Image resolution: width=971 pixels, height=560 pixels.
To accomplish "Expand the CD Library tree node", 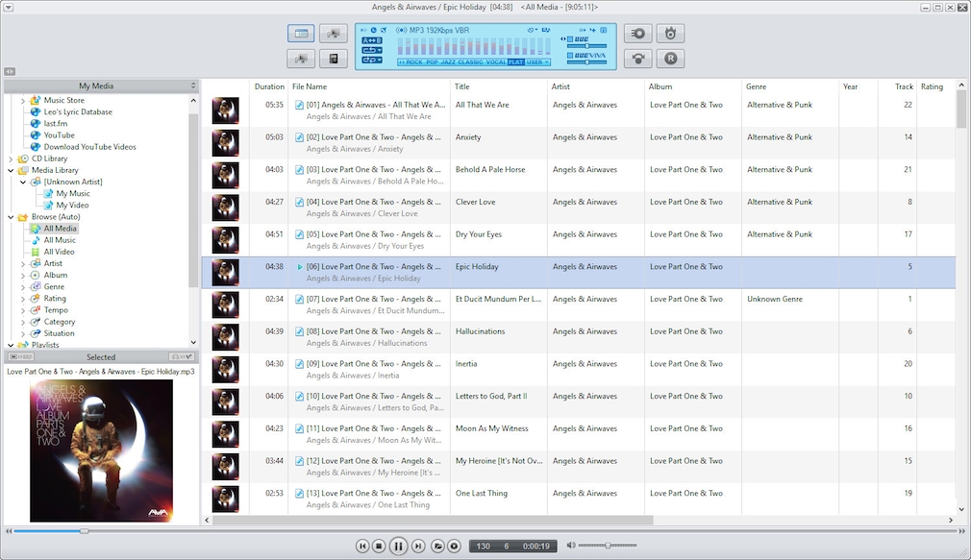I will pyautogui.click(x=9, y=158).
